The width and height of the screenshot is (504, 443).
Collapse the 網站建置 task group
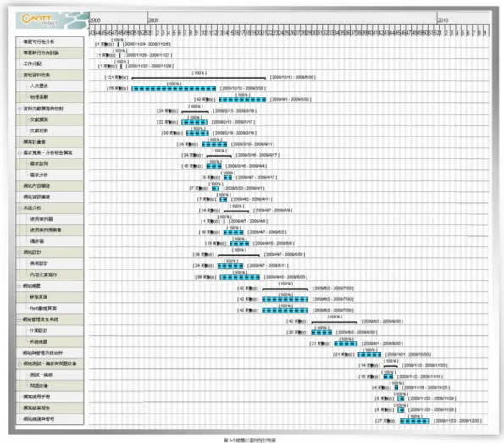pyautogui.click(x=19, y=285)
